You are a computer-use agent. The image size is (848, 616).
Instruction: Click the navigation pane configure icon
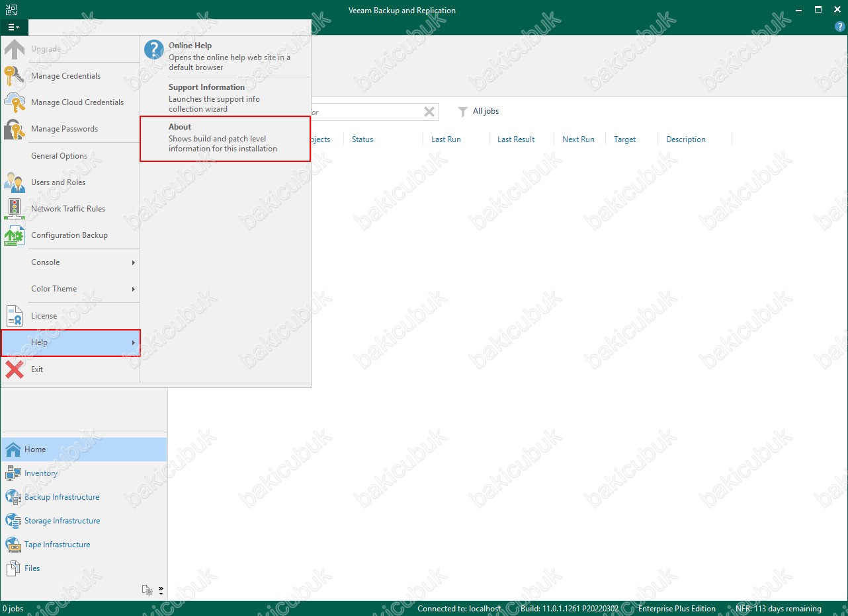(x=148, y=590)
